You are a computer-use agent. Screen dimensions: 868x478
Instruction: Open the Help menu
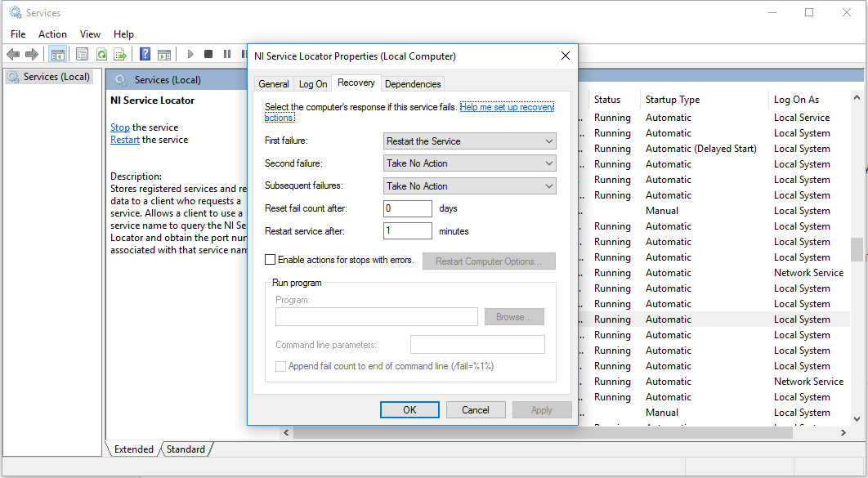click(123, 34)
